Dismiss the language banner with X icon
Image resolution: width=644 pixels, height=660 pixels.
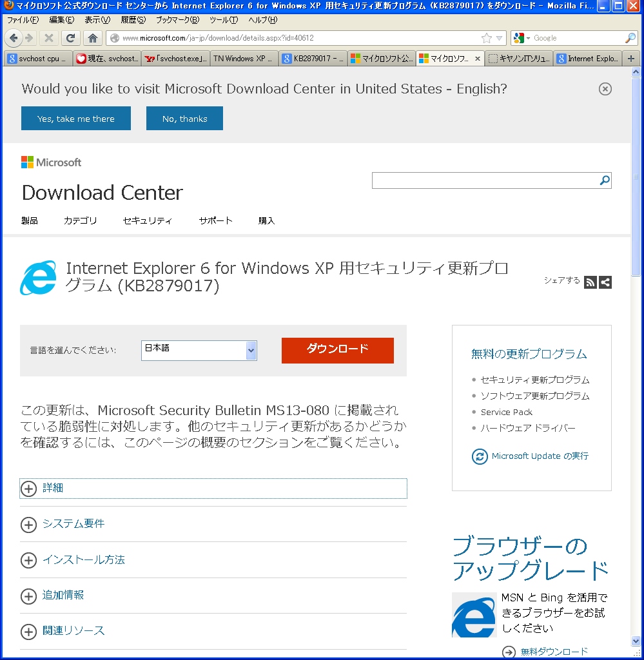click(605, 89)
